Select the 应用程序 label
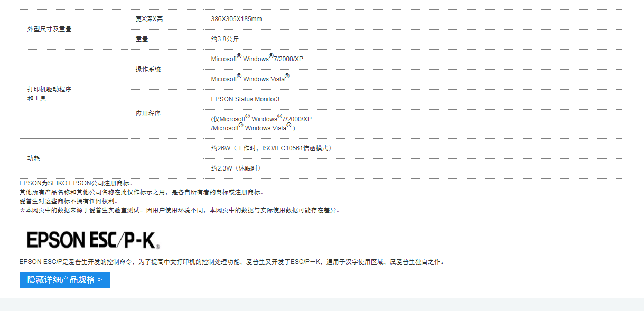Screen dimensions: 644x311 click(x=148, y=114)
